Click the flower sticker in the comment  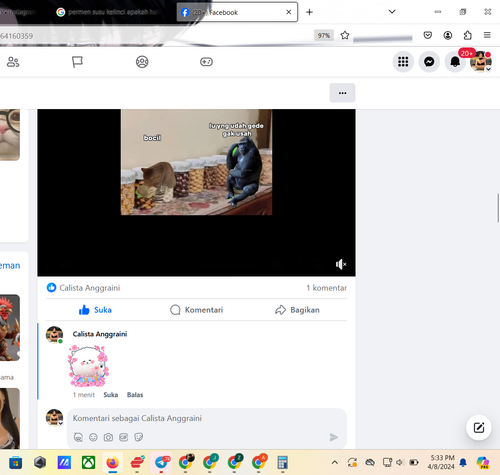88,366
